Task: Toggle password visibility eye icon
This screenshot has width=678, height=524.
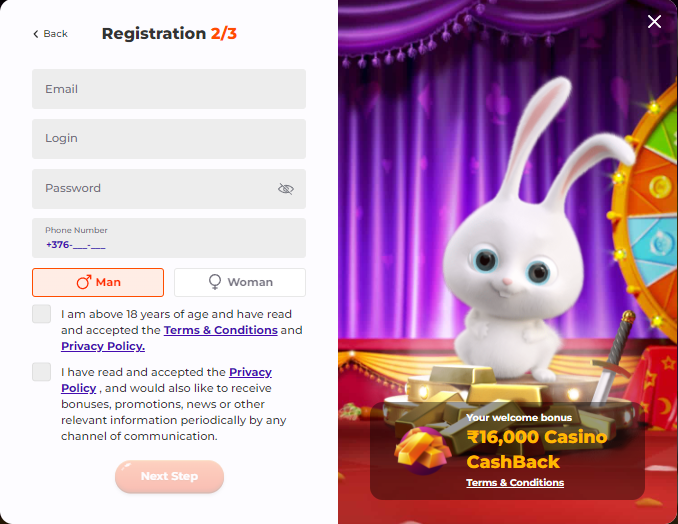Action: (x=286, y=189)
